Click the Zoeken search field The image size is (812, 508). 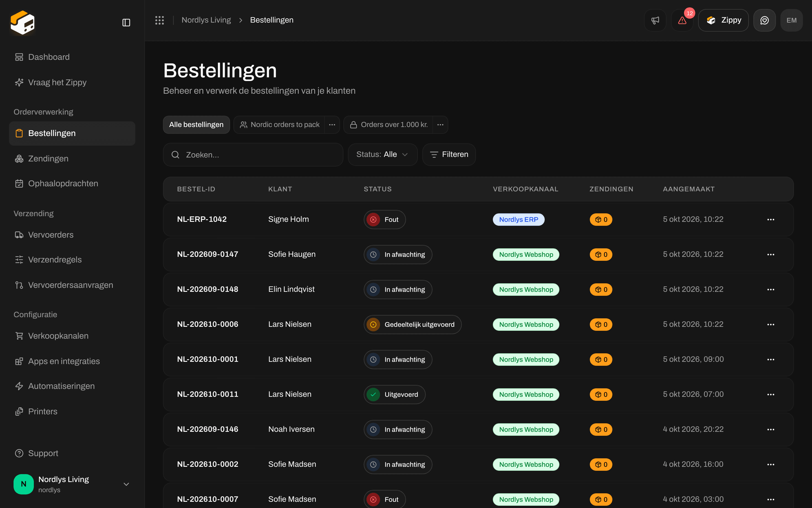pos(253,155)
